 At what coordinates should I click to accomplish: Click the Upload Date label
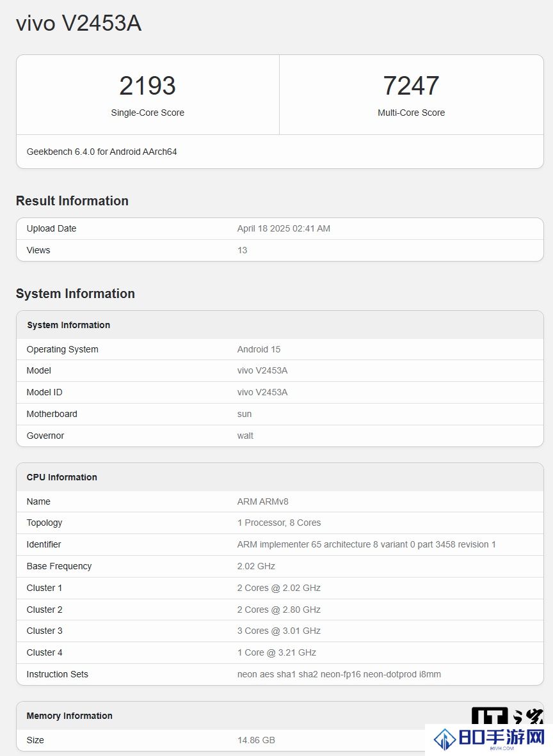coord(52,228)
